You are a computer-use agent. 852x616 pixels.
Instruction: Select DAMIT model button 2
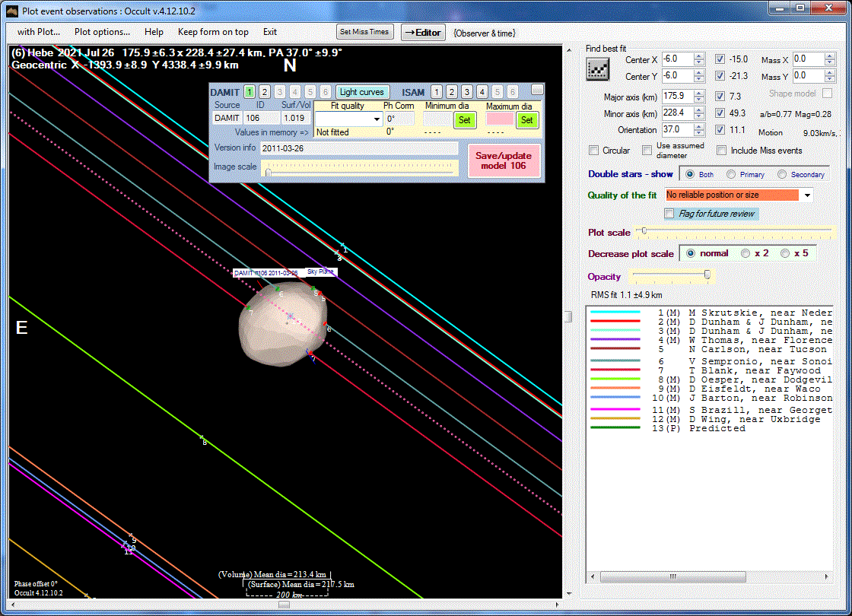pos(265,92)
